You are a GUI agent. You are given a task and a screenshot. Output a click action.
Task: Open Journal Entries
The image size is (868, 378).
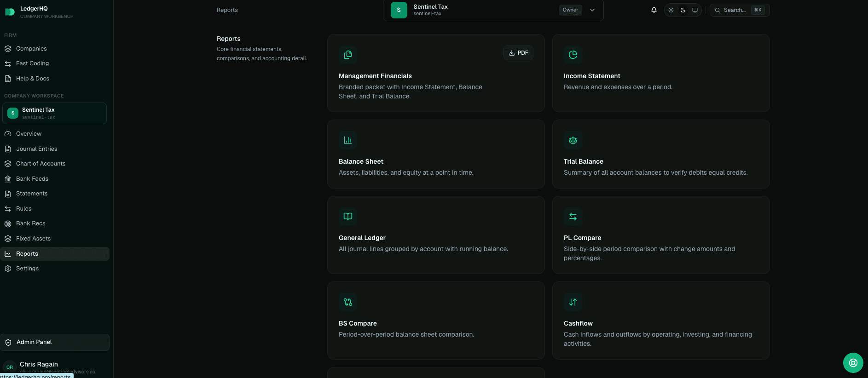coord(55,149)
